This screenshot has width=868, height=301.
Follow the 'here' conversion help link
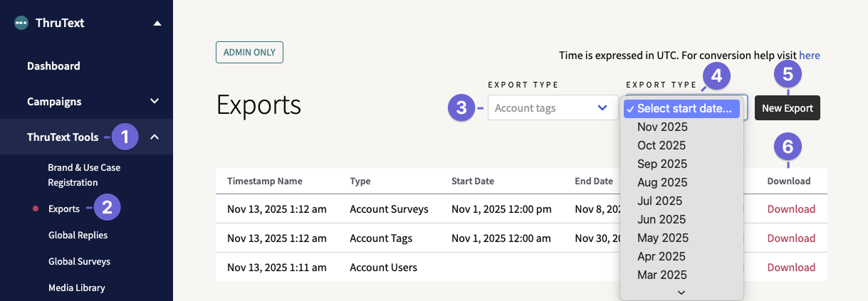810,55
